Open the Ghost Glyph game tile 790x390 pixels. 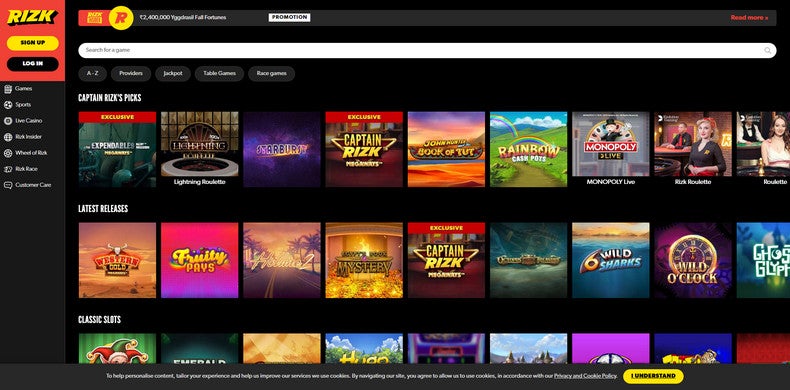click(x=763, y=261)
